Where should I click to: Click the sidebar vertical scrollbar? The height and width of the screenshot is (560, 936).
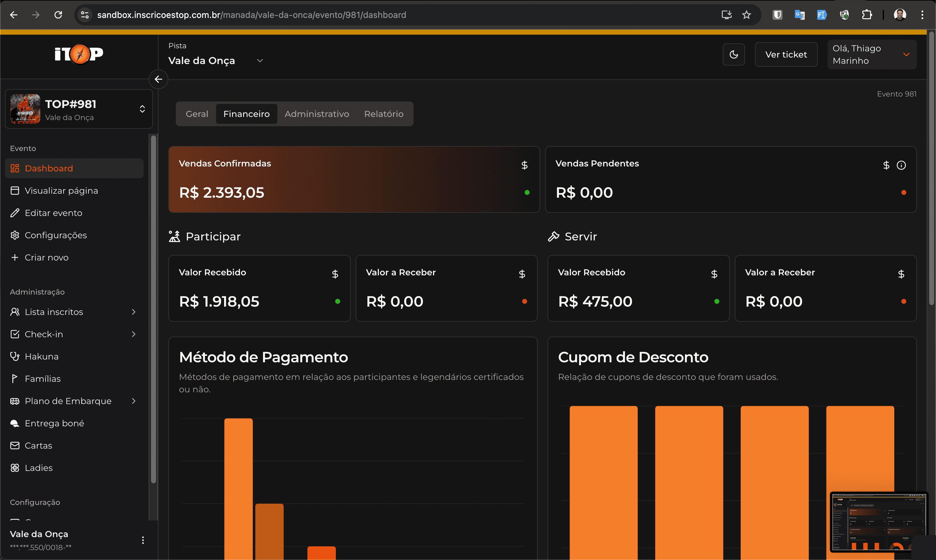click(x=153, y=309)
